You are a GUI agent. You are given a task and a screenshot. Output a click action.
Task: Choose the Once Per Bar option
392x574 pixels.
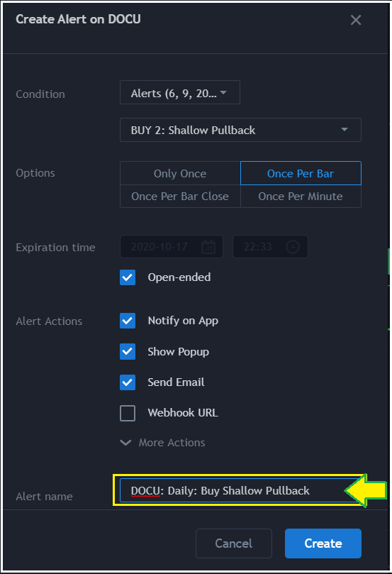(x=301, y=174)
